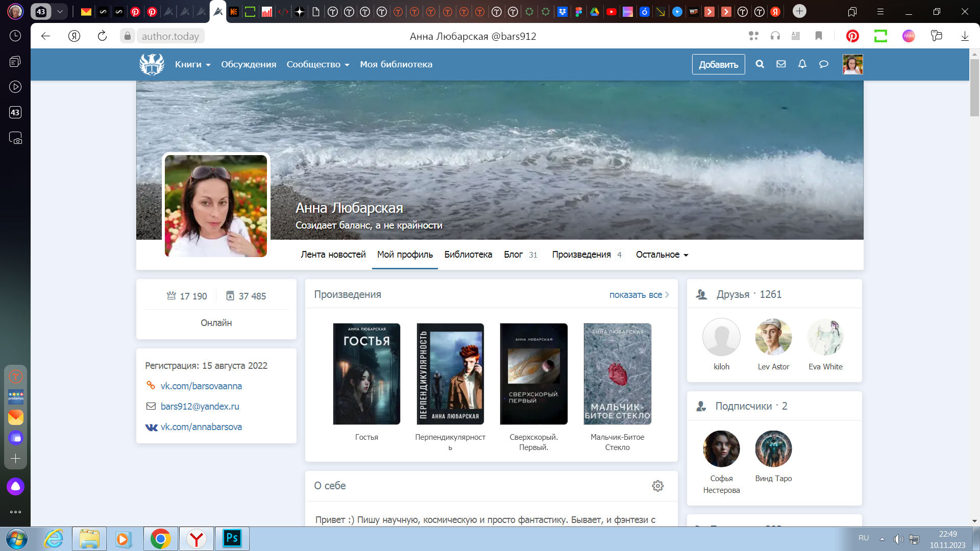Click the settings gear in О себе
Viewport: 980px width, 551px height.
(657, 486)
